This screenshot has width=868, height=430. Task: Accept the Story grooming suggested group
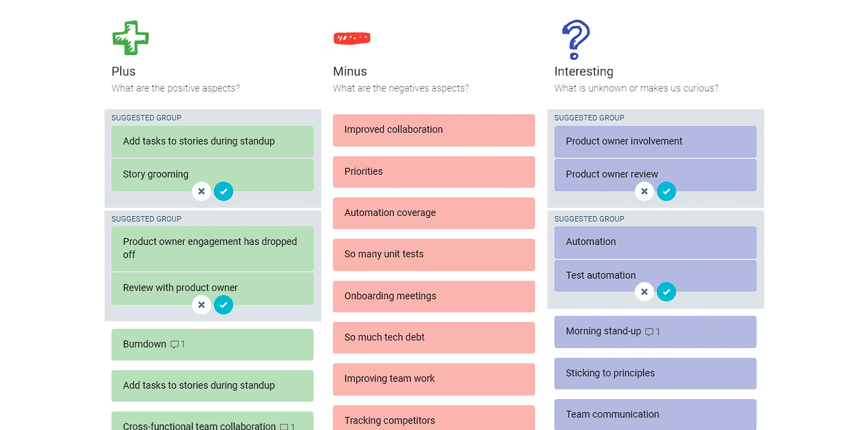coord(224,191)
